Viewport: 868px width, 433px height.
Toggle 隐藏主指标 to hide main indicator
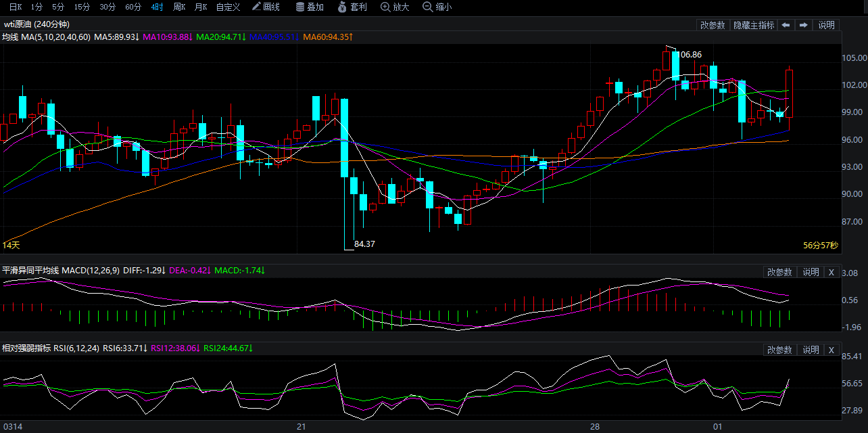[754, 25]
